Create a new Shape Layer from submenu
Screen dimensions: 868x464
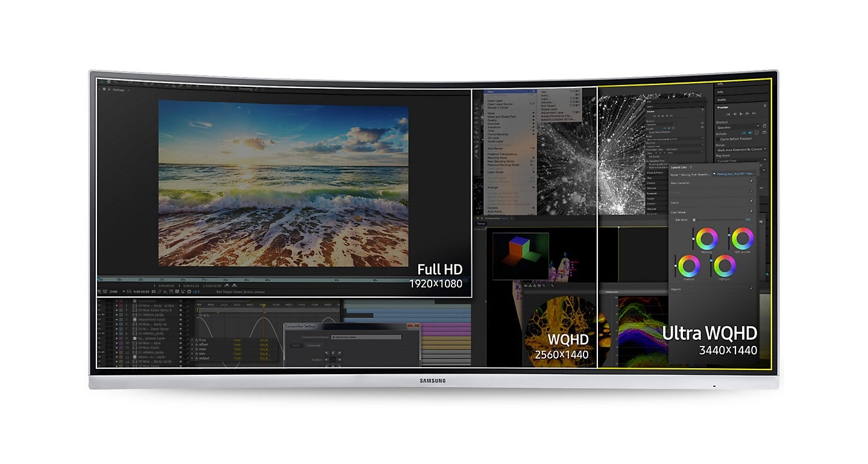click(x=561, y=108)
